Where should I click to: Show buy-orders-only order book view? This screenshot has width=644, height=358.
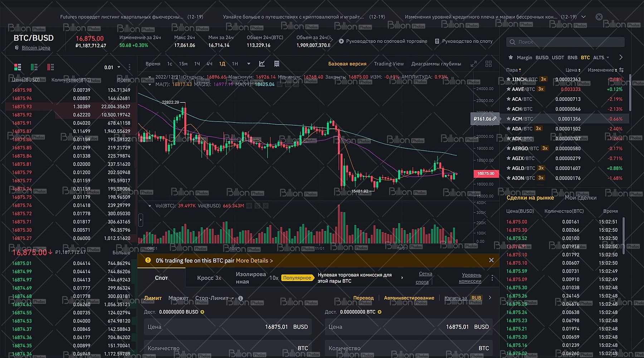point(34,67)
